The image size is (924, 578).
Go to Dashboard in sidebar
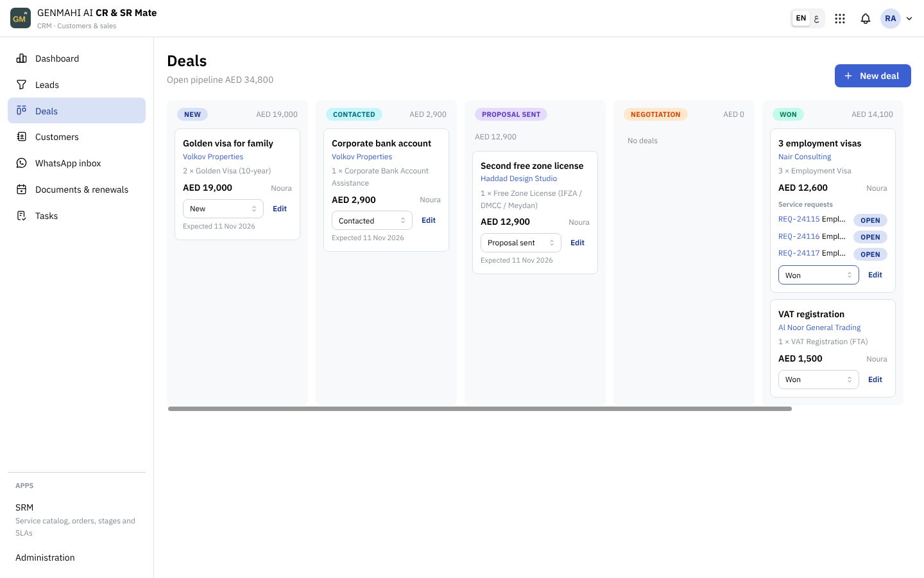[76, 58]
